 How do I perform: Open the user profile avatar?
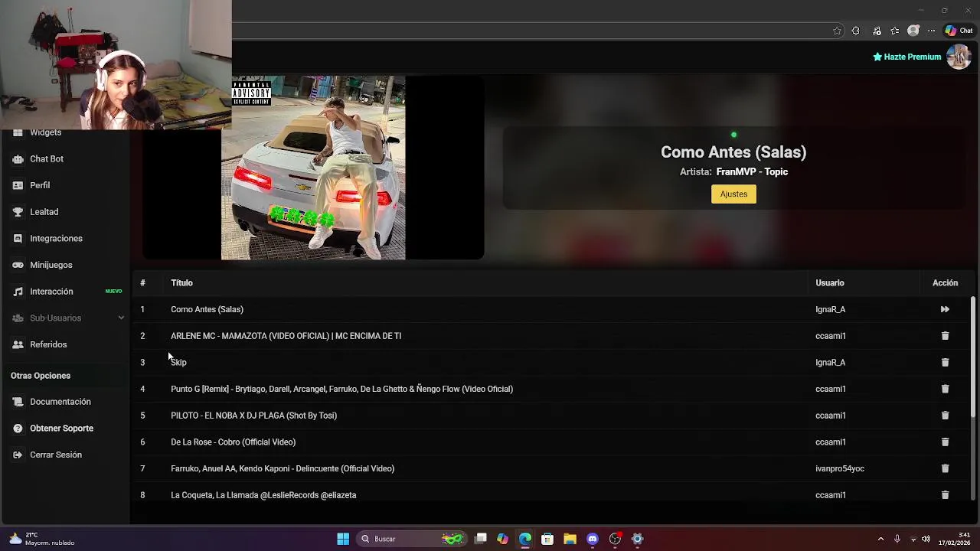(x=959, y=57)
